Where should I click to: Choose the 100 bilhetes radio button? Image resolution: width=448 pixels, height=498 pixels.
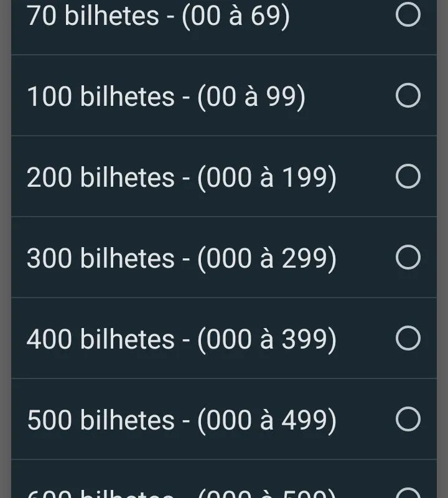tap(408, 96)
